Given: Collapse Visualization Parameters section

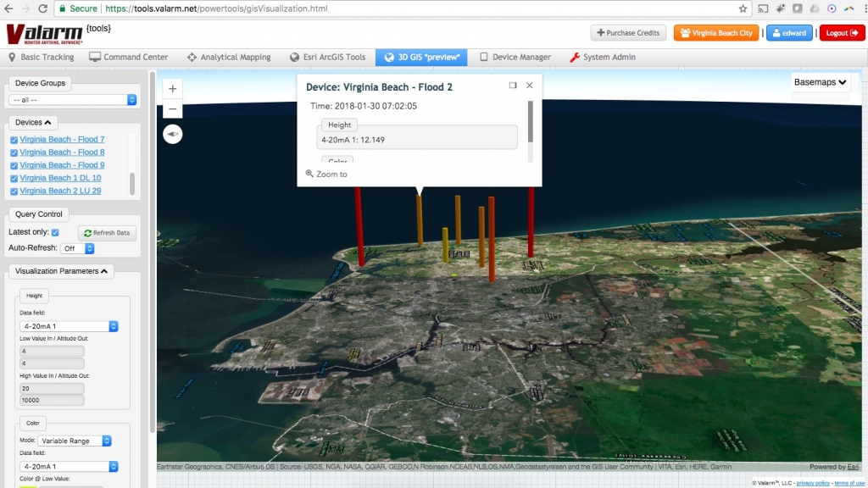Looking at the screenshot, I should click(x=61, y=271).
